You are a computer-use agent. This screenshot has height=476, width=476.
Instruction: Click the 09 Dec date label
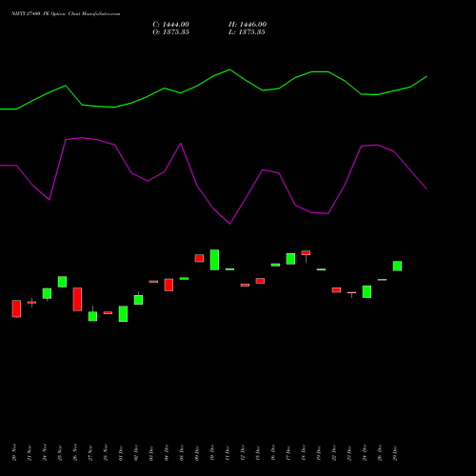pyautogui.click(x=197, y=452)
